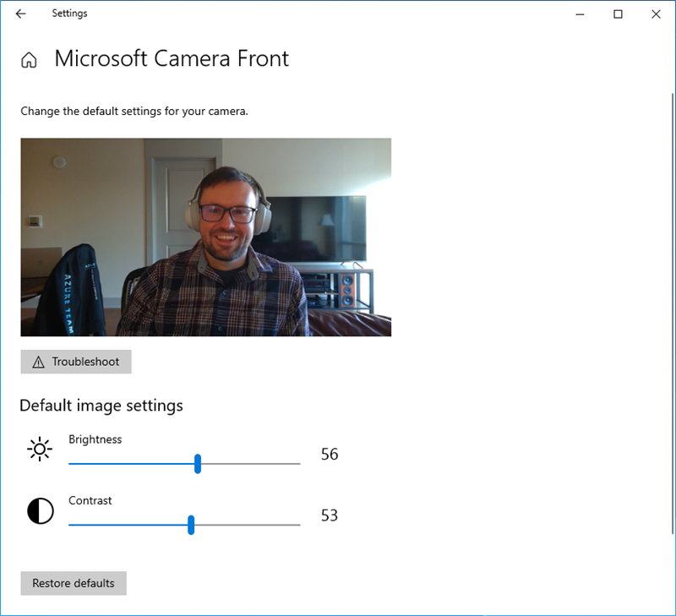
Task: Select the Contrast value 53
Action: click(x=329, y=515)
